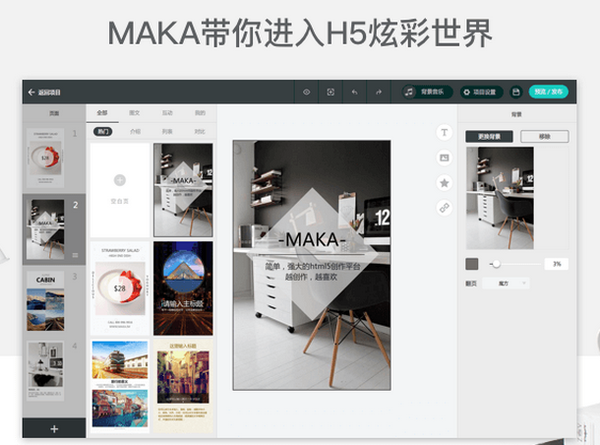Switch to the 我的 template tab
600x445 pixels.
point(200,113)
